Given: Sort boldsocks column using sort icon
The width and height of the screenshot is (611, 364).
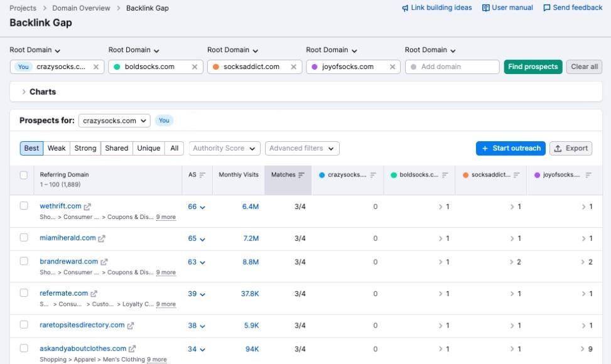Looking at the screenshot, I should point(445,175).
